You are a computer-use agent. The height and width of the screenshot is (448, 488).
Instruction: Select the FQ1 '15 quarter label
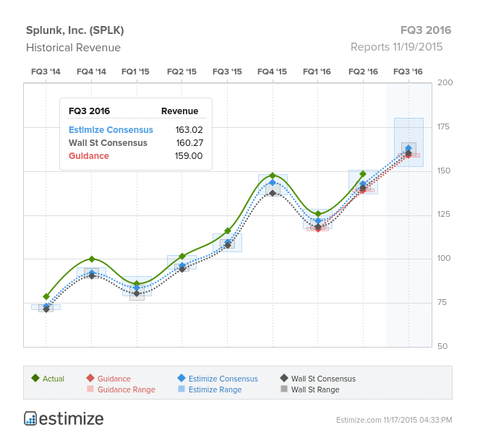135,72
